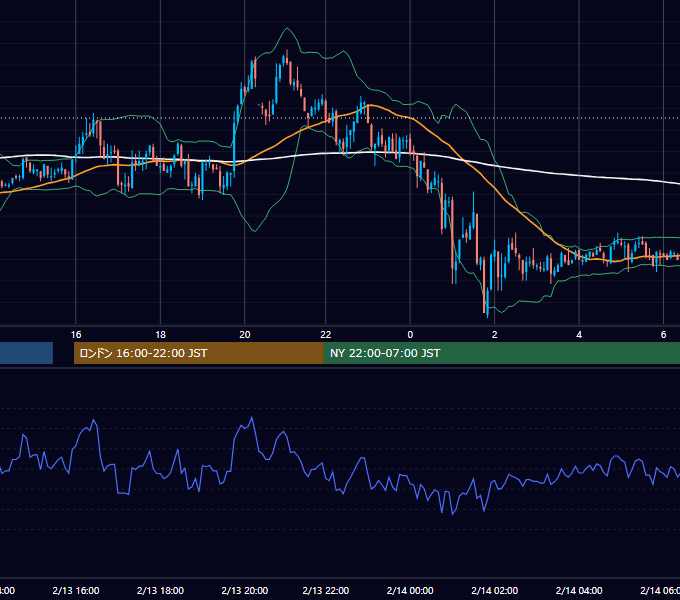This screenshot has width=680, height=600.
Task: Select the 2/14 00:00 time axis label
Action: tap(410, 590)
